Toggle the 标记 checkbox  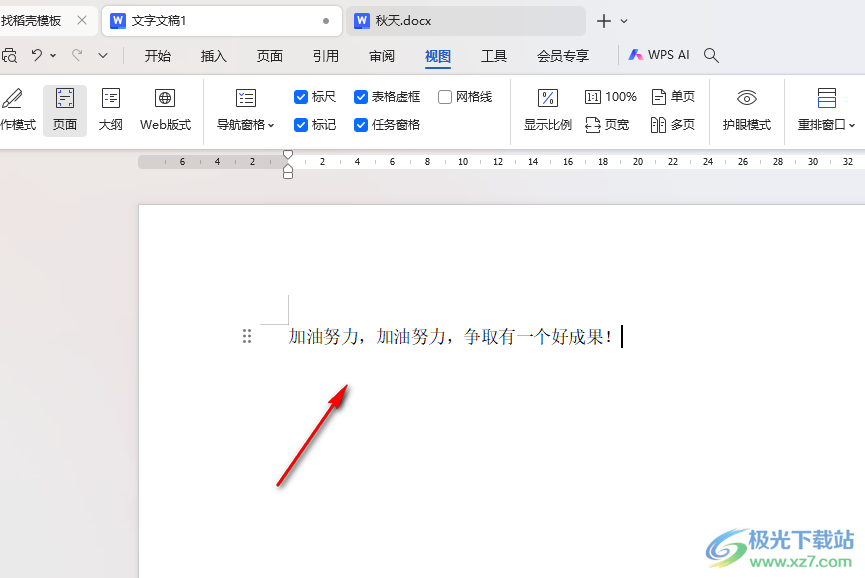[301, 125]
